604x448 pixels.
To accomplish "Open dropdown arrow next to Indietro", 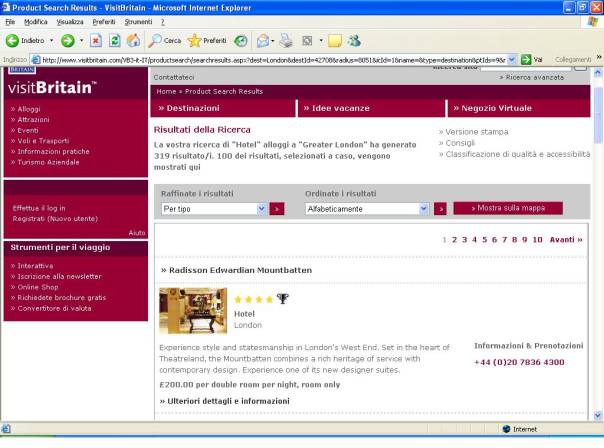I will tap(51, 40).
